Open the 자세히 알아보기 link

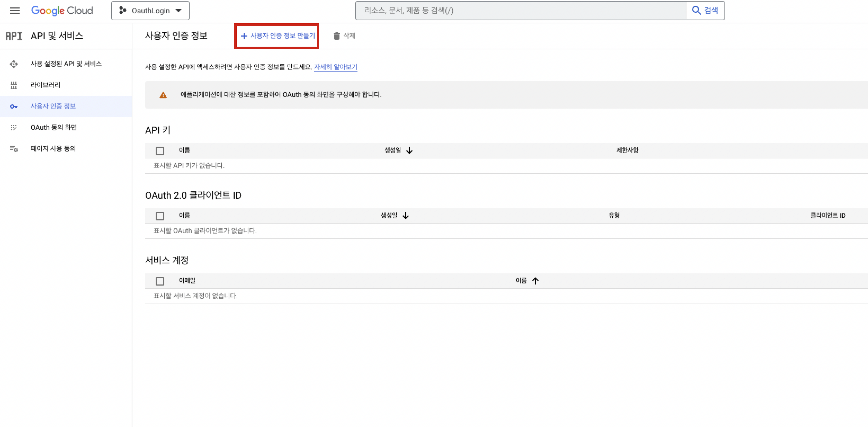335,67
